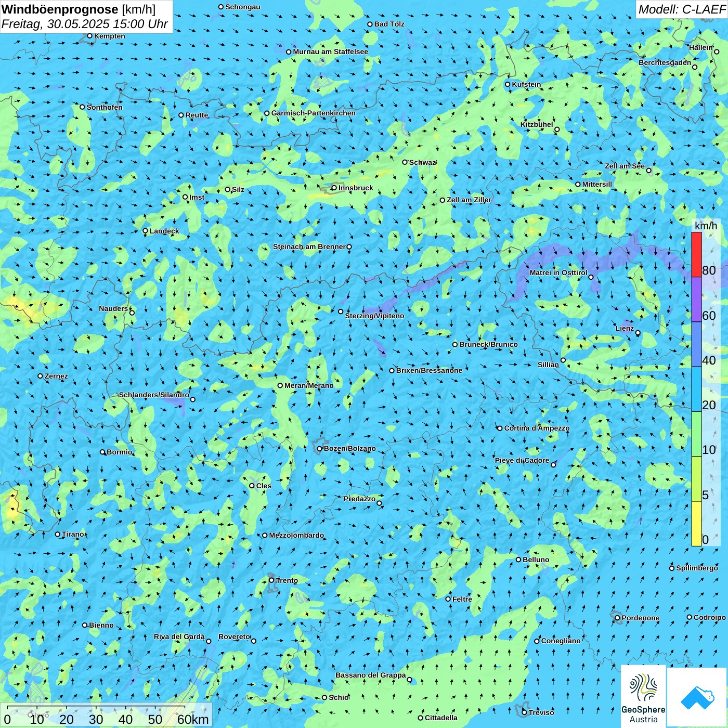
Task: Click the Feltre label
Action: pos(462,599)
